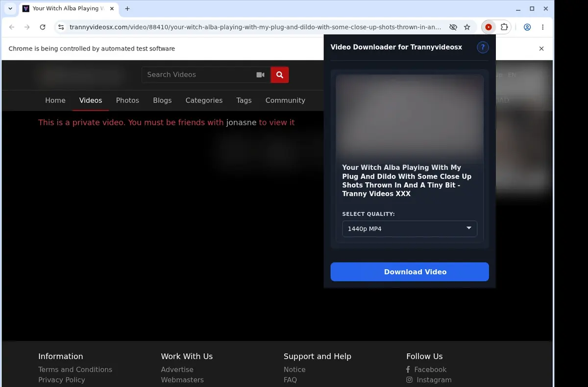The image size is (588, 387).
Task: Click the 'SELECT QUALITY:' label
Action: [x=368, y=214]
